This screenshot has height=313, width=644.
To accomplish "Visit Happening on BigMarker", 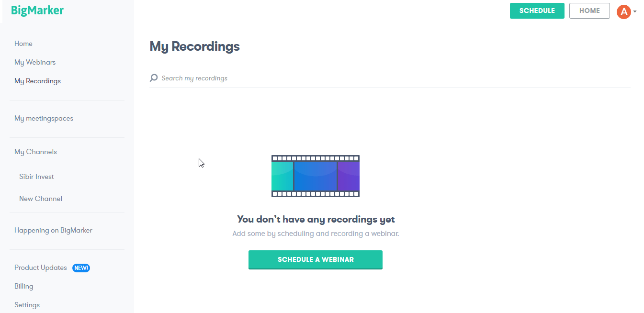I will point(53,230).
